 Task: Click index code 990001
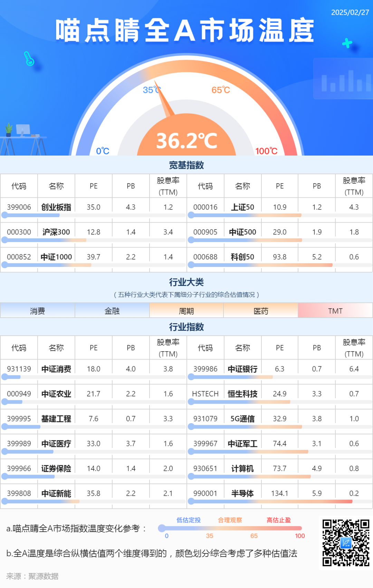pos(205,493)
